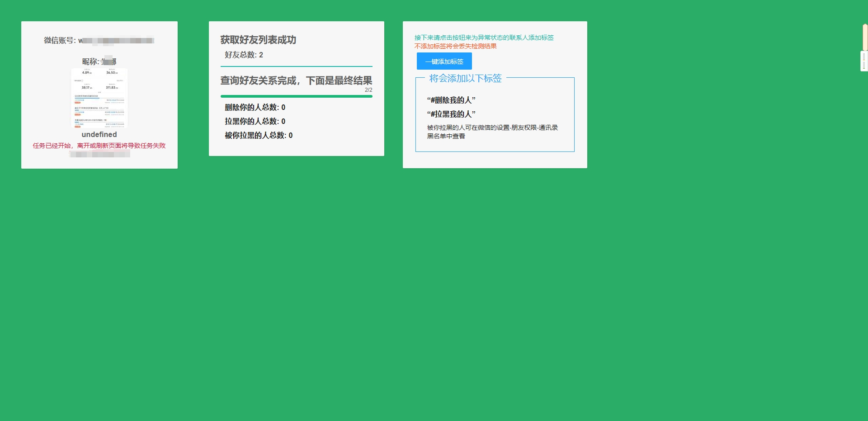Click the 拉黑你的人总数: 0 line
Screen dimensions: 868x421
coord(255,121)
